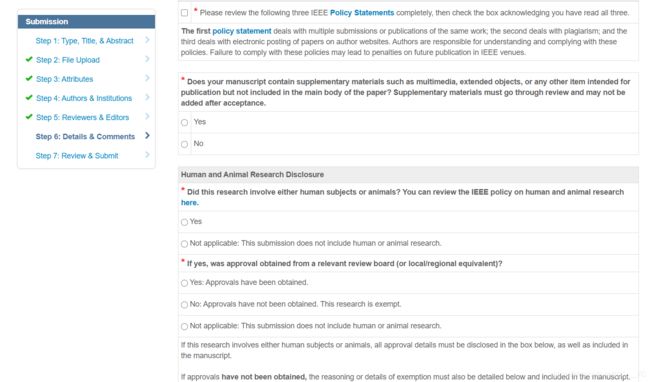Click the chevron arrow next to Step 6
Image resolution: width=650 pixels, height=382 pixels.
(x=147, y=135)
